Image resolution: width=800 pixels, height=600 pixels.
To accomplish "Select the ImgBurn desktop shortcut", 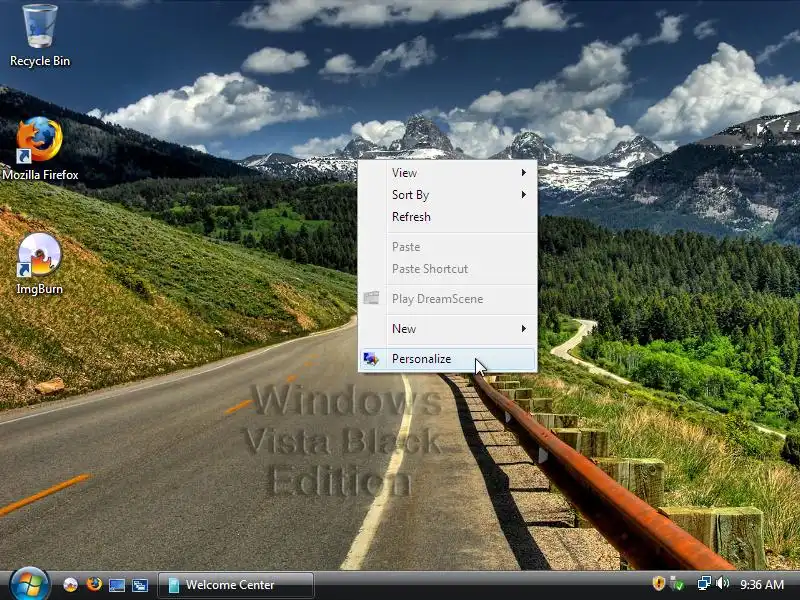I will 39,254.
